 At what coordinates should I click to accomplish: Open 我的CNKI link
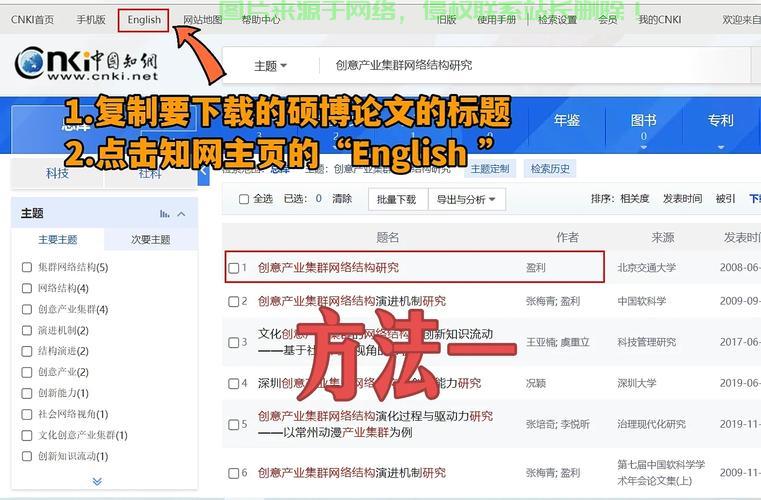click(x=659, y=19)
